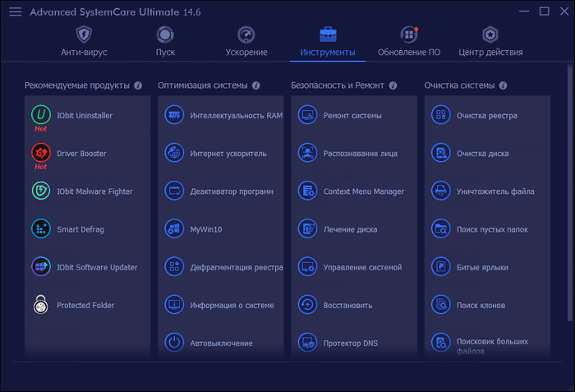
Task: Click the IObit Uninstaller icon
Action: click(40, 115)
